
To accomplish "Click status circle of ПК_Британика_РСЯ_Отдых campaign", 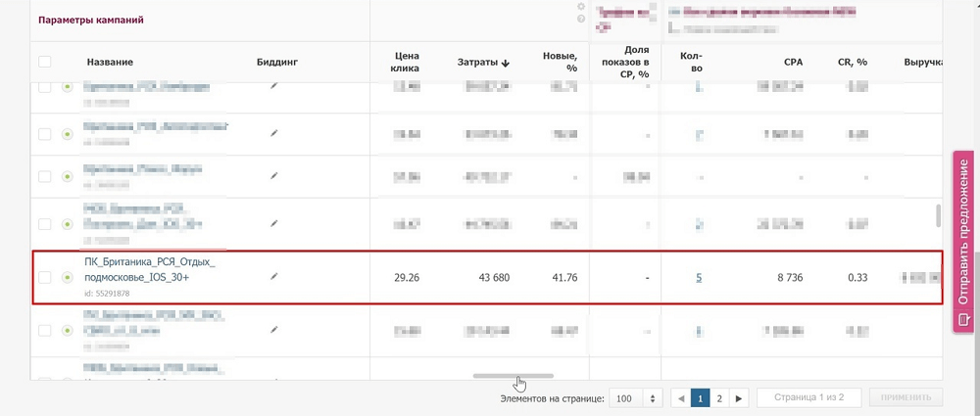I will tap(67, 278).
